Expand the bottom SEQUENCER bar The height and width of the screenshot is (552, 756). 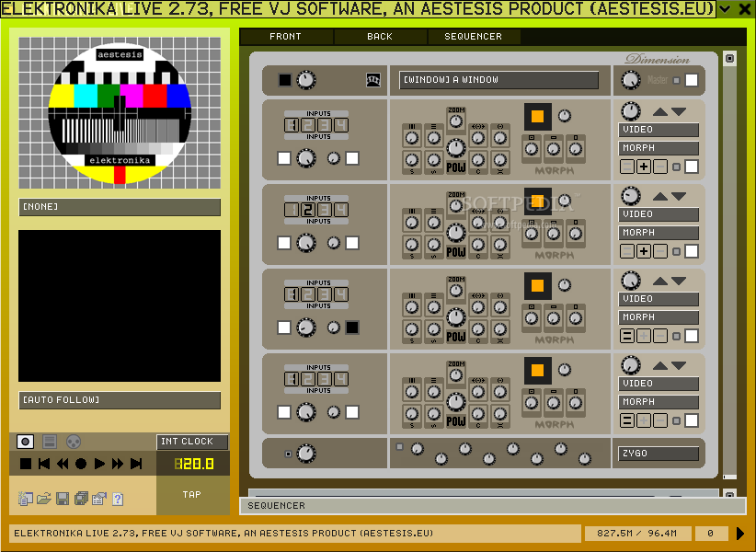click(x=493, y=506)
